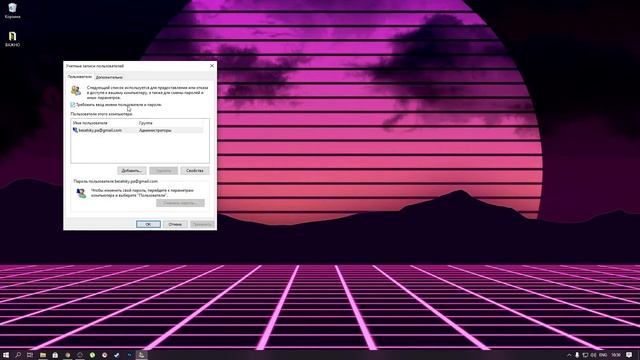Launch File Explorer from the taskbar
Screen dimensions: 640x360
[43, 355]
